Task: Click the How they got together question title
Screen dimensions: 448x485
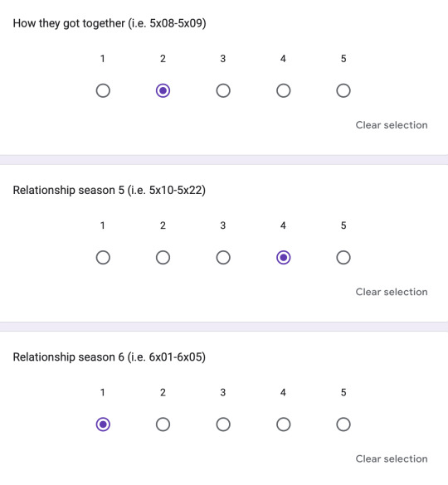Action: (110, 23)
